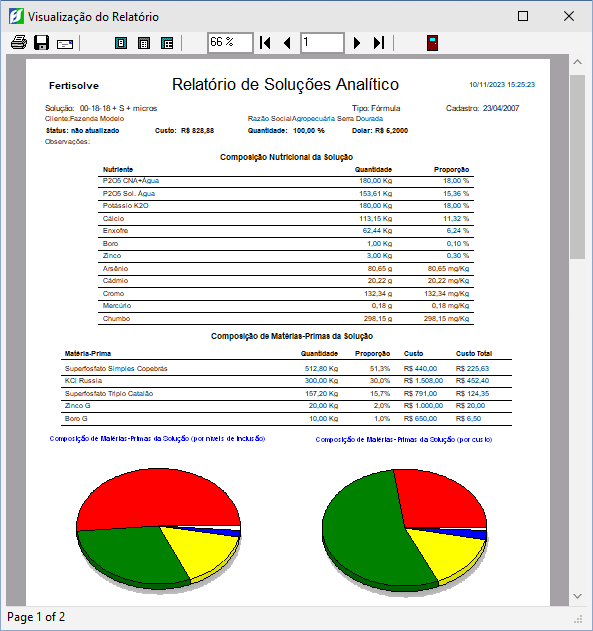This screenshot has width=593, height=631.
Task: Click the yellow slice of inclusion pie chart
Action: [201, 551]
